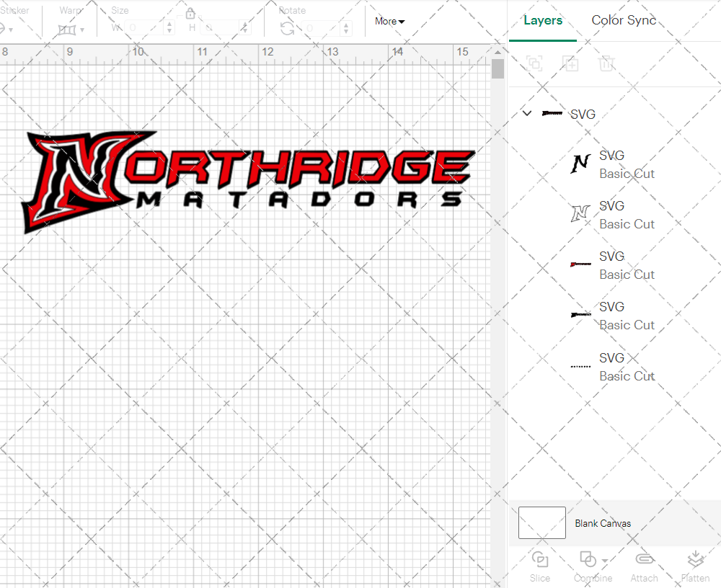
Task: Click the Delete layer trash icon
Action: [606, 63]
